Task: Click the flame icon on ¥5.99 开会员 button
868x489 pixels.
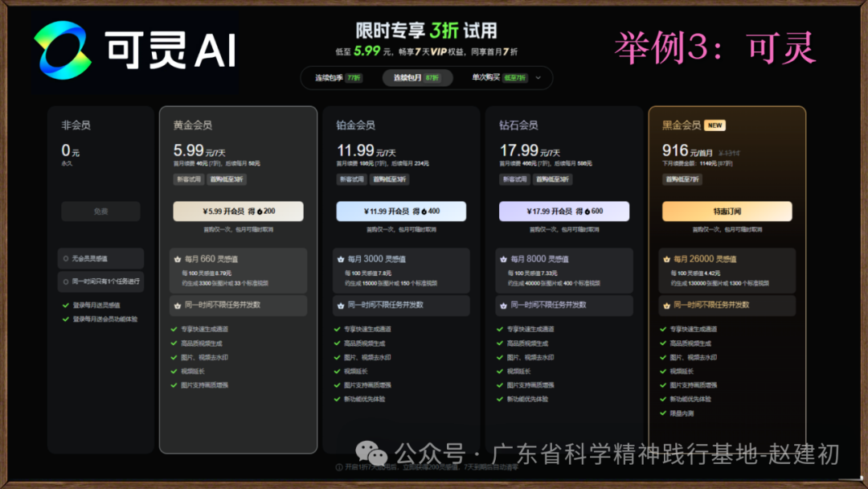Action: point(257,212)
